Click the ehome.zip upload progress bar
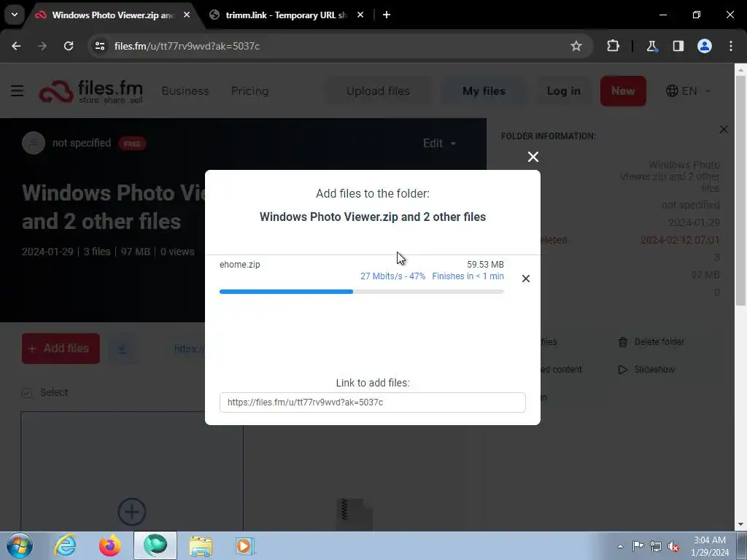The height and width of the screenshot is (560, 747). (362, 292)
